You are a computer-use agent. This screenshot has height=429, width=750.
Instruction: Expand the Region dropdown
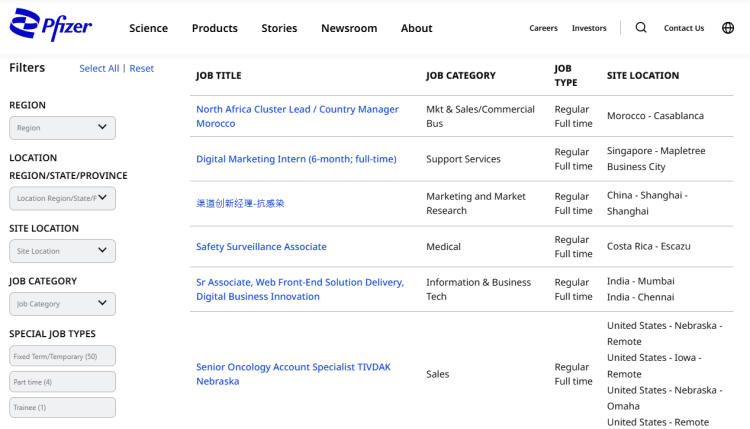click(62, 128)
